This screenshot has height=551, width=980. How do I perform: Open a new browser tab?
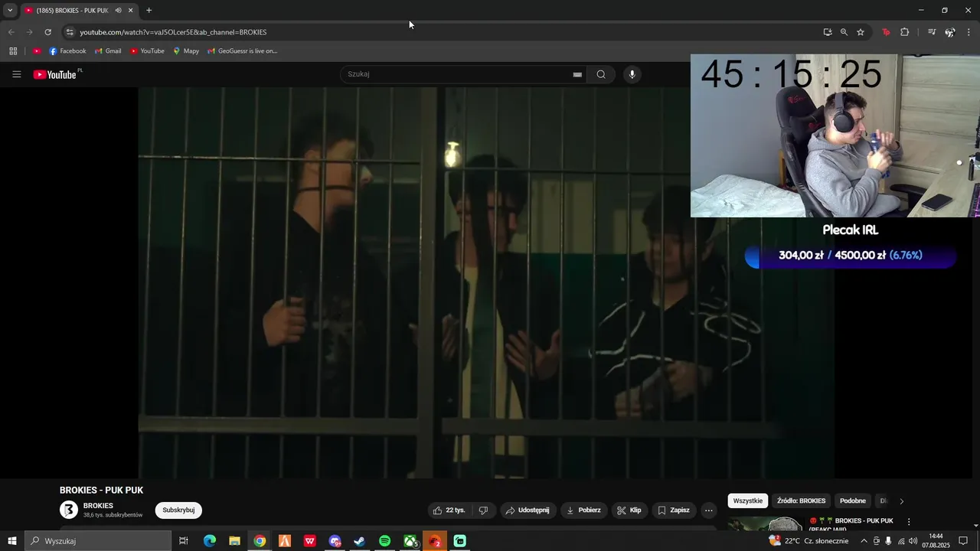click(149, 10)
